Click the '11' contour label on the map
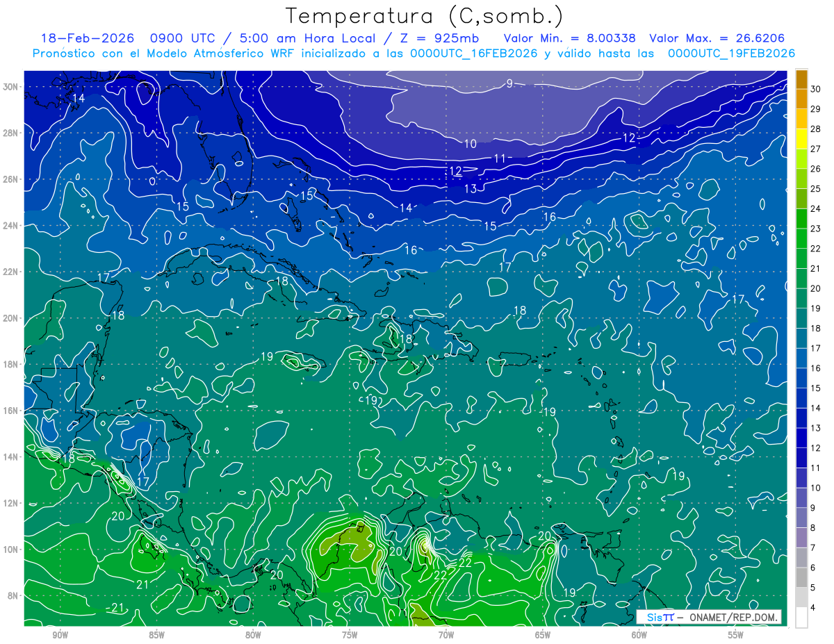834x644 pixels. pos(500,158)
